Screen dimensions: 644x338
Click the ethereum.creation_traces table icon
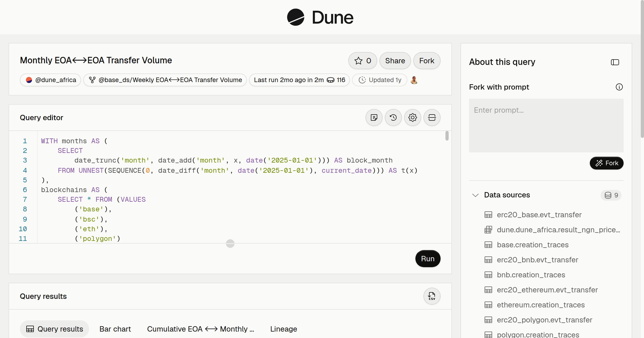(488, 305)
